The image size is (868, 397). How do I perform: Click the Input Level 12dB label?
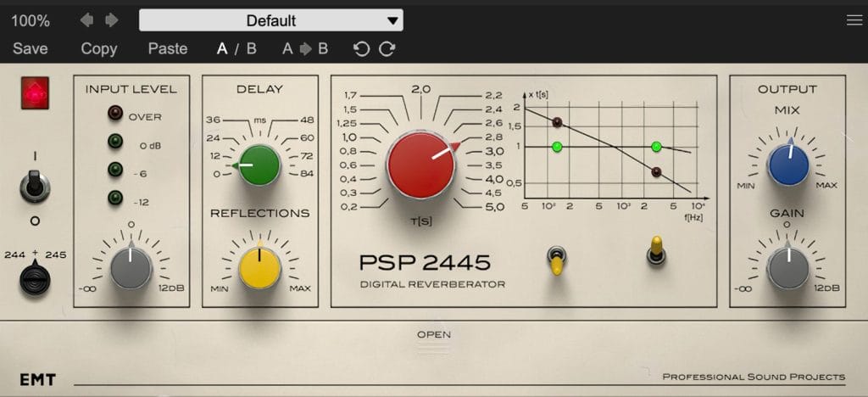pos(172,288)
